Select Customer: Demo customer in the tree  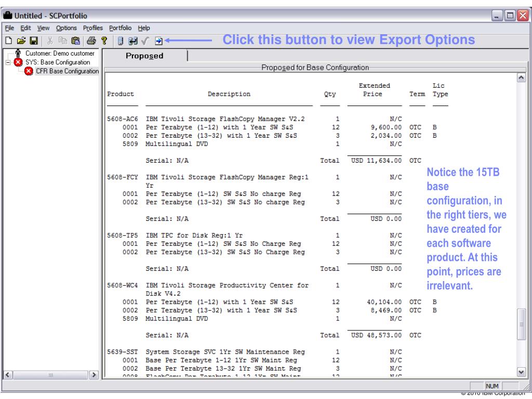(x=60, y=54)
